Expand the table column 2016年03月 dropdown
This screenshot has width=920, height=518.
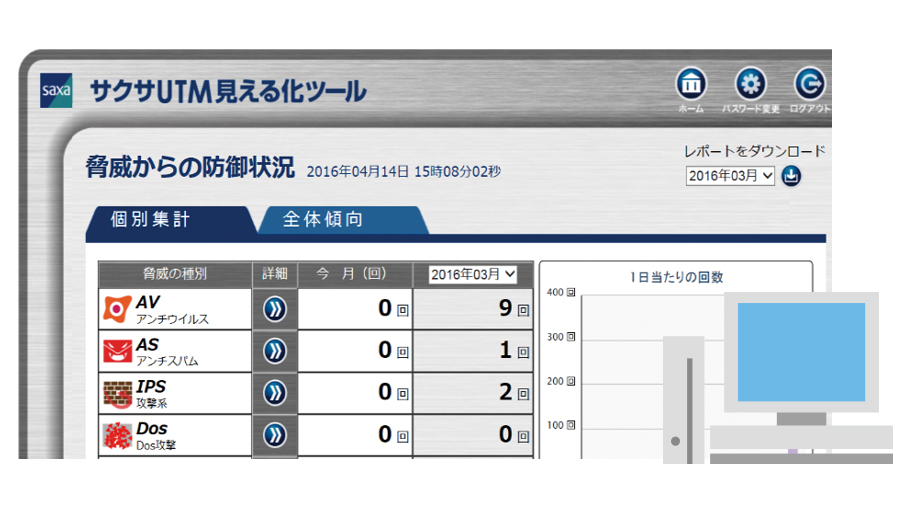(x=473, y=274)
